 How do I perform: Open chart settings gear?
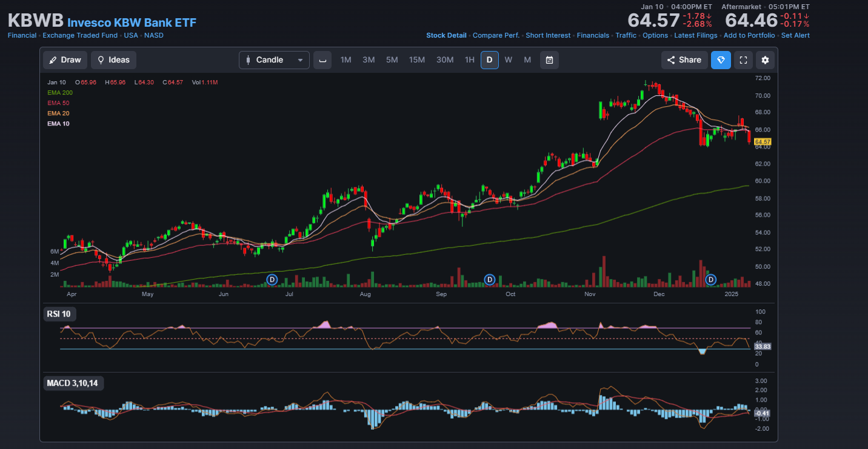pyautogui.click(x=766, y=60)
